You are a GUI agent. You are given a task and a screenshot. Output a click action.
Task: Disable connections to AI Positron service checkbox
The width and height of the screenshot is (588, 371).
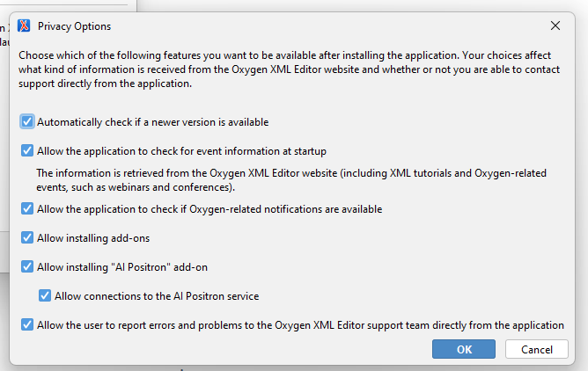point(45,296)
